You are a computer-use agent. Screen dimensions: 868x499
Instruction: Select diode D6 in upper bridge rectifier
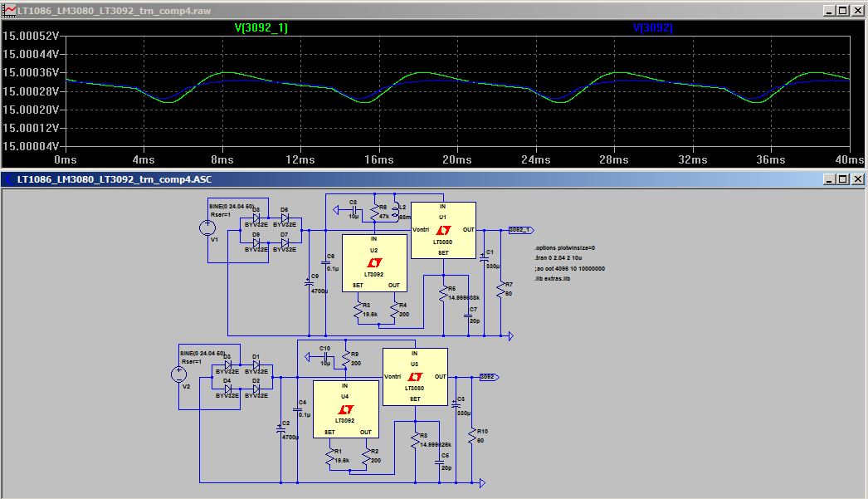click(x=285, y=218)
